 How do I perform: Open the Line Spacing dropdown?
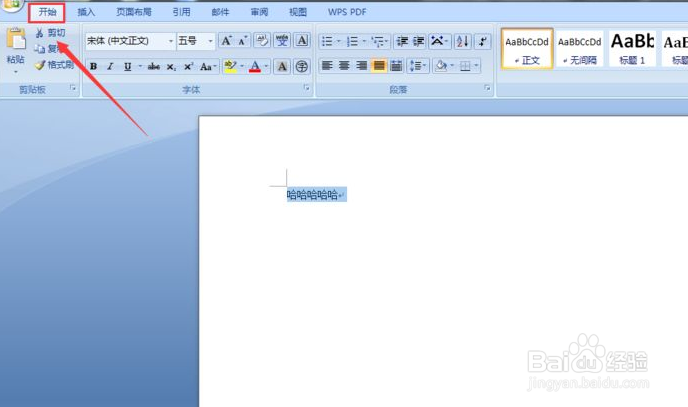click(417, 66)
